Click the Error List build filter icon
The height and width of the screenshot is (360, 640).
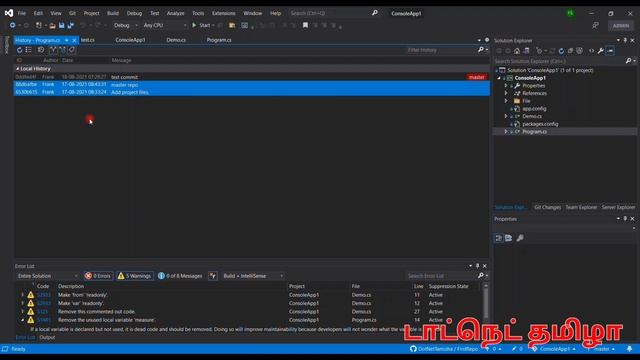pos(213,276)
